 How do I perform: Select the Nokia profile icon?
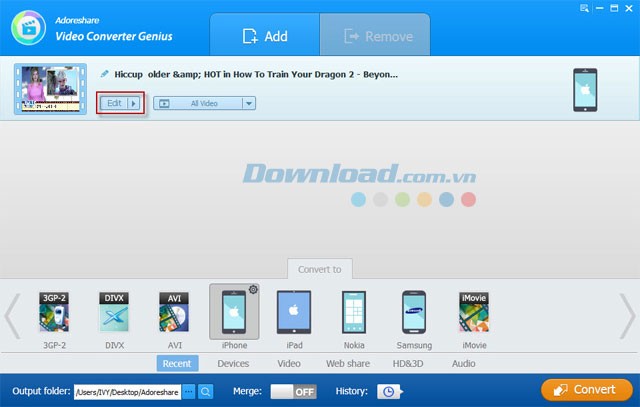point(354,312)
